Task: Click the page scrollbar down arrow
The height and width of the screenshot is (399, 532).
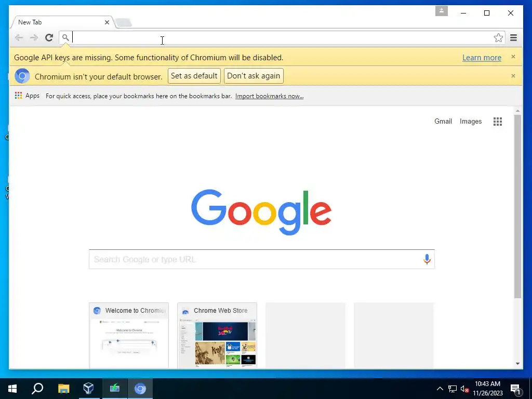Action: pos(517,364)
